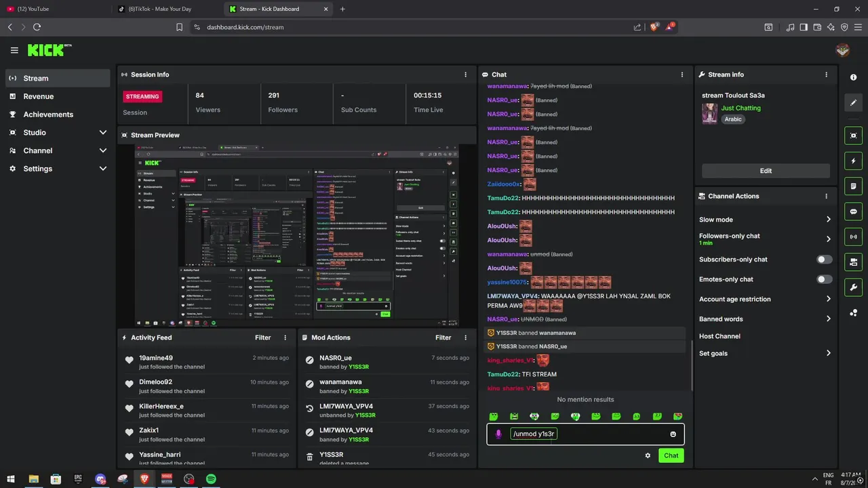Open Stream info three-dot options

tap(826, 75)
